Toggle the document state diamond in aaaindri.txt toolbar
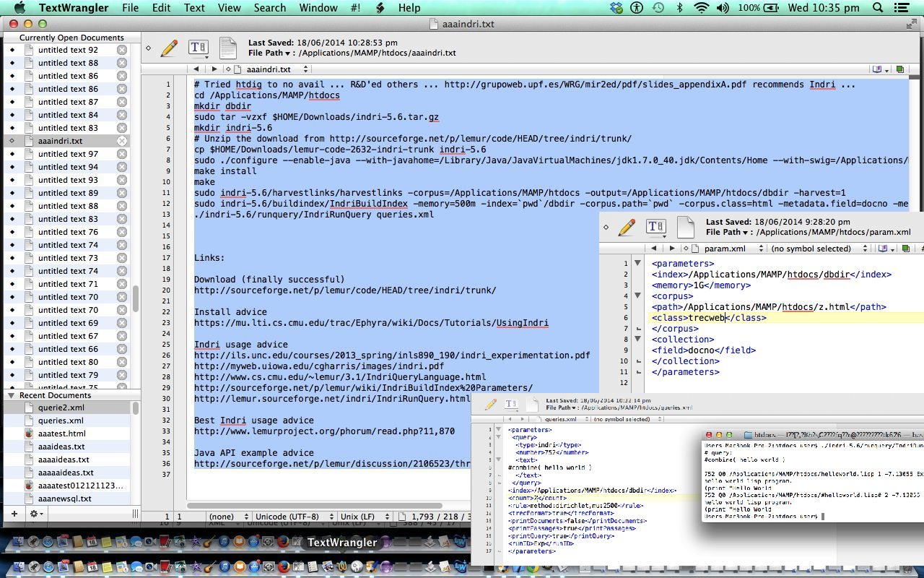Viewport: 924px width, 578px height. pos(149,48)
